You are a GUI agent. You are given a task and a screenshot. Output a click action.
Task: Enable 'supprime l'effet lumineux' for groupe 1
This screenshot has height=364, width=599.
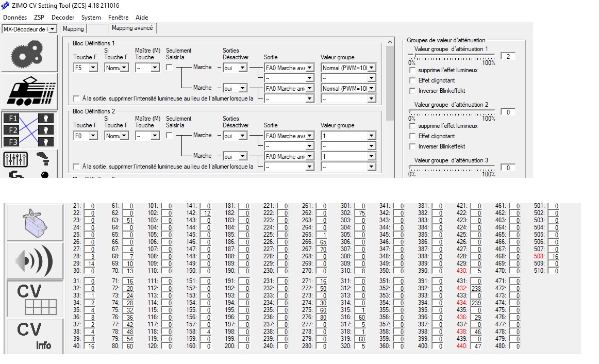coord(412,70)
